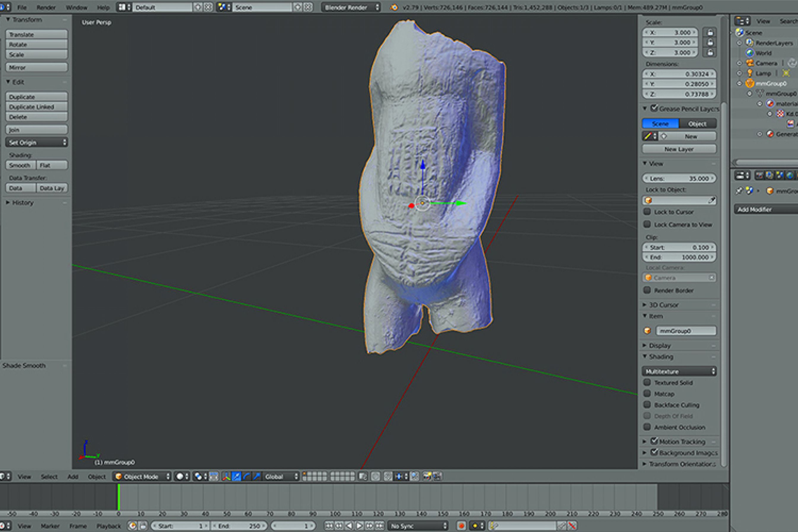Viewport: 798px width, 532px height.
Task: Click the Translate button
Action: (x=37, y=34)
